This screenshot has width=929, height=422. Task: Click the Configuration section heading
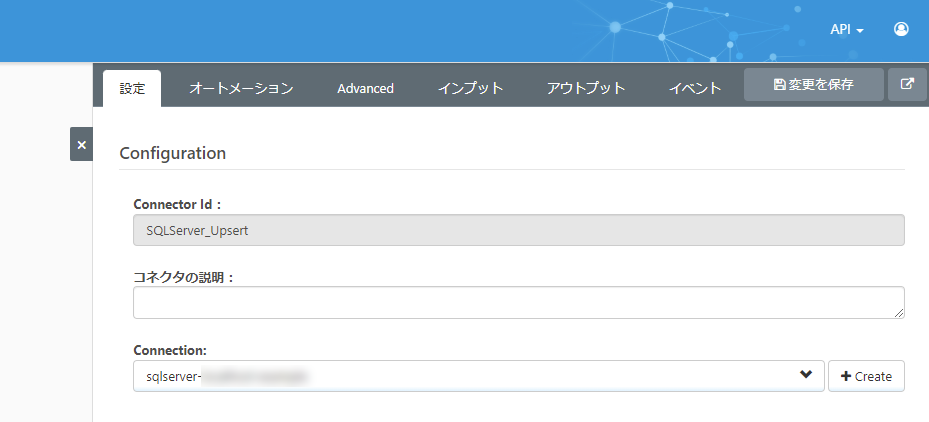tap(172, 153)
